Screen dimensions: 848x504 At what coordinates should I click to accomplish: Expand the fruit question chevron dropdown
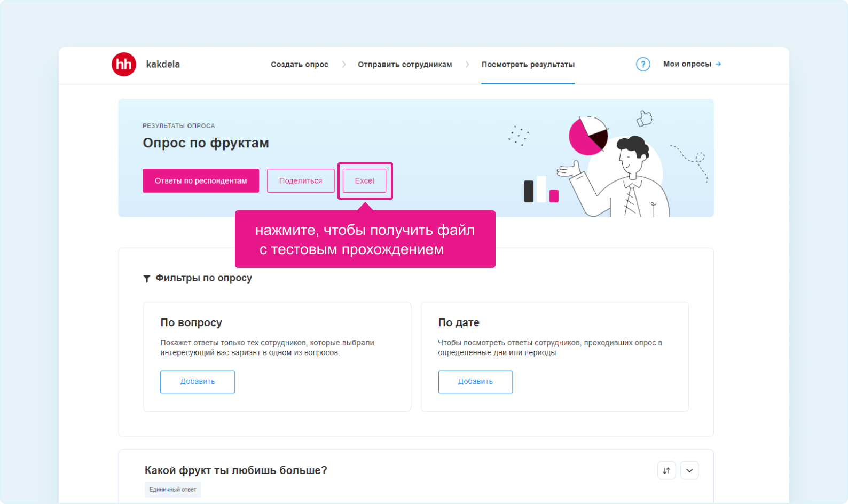(689, 470)
